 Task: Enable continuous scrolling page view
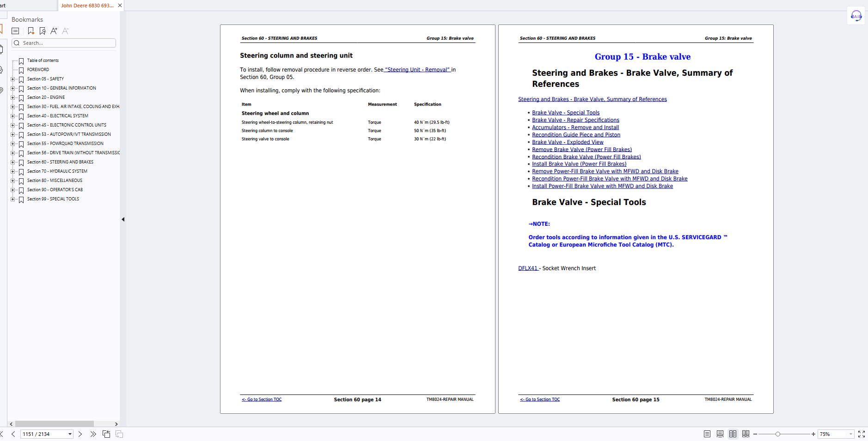(x=720, y=434)
